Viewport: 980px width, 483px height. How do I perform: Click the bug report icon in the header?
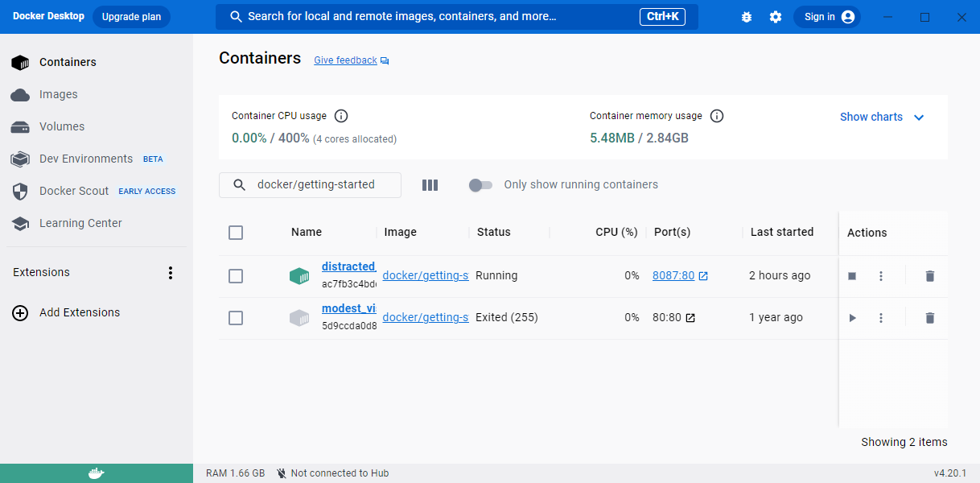[x=747, y=16]
